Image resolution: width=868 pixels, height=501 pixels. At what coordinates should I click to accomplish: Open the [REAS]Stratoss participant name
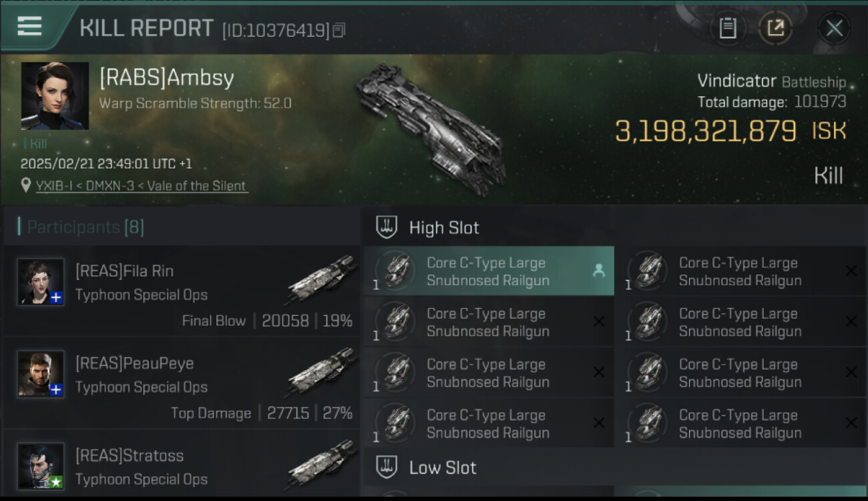130,456
